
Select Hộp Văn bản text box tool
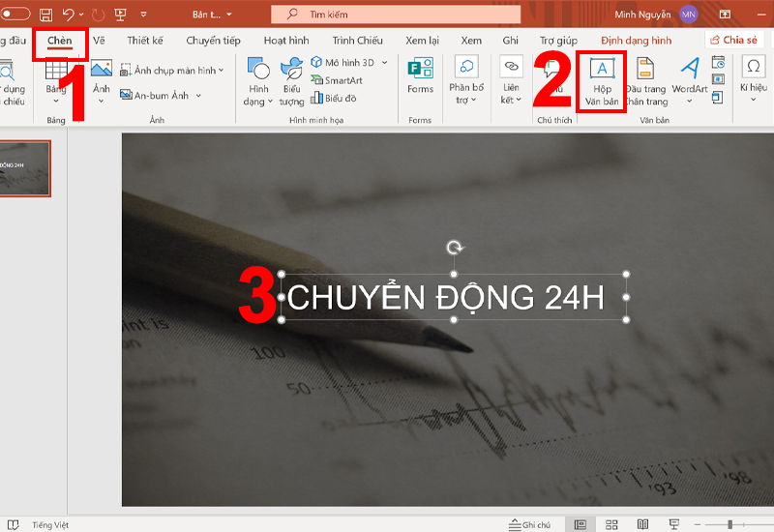pyautogui.click(x=602, y=82)
